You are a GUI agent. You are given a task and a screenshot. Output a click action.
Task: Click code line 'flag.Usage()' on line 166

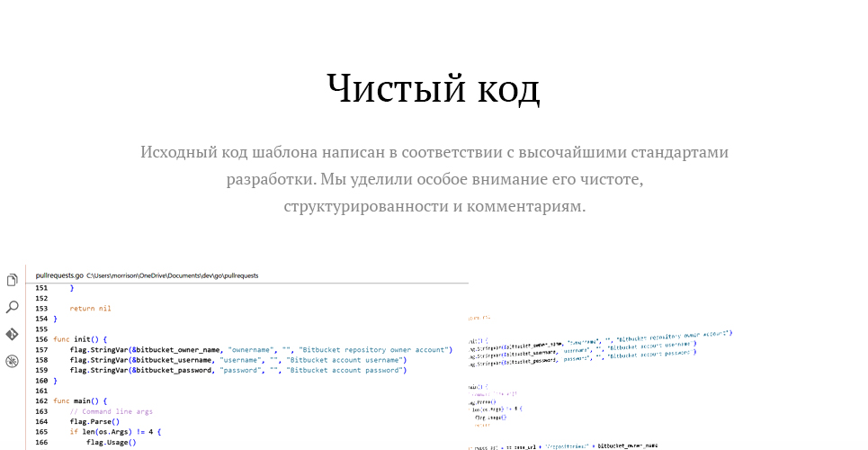click(112, 442)
